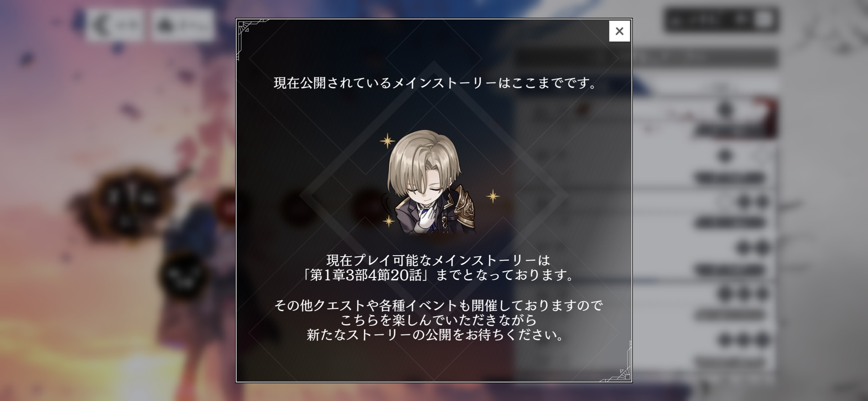This screenshot has width=868, height=401.
Task: Click the text 現在プレイ可能なメインストーリーは
Action: click(x=438, y=260)
